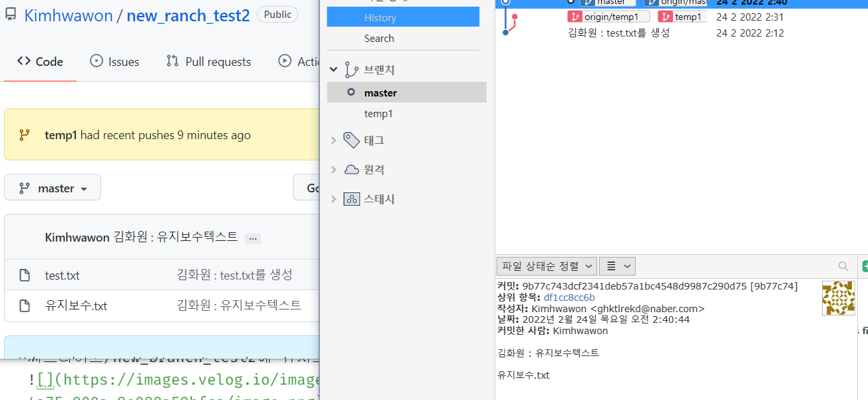Click file icon beside 유지보수.txt
868x400 pixels.
click(25, 305)
